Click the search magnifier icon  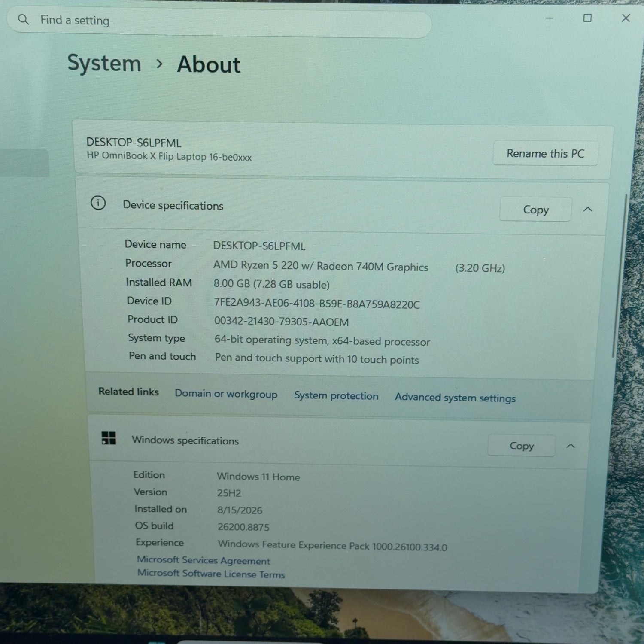[x=24, y=19]
